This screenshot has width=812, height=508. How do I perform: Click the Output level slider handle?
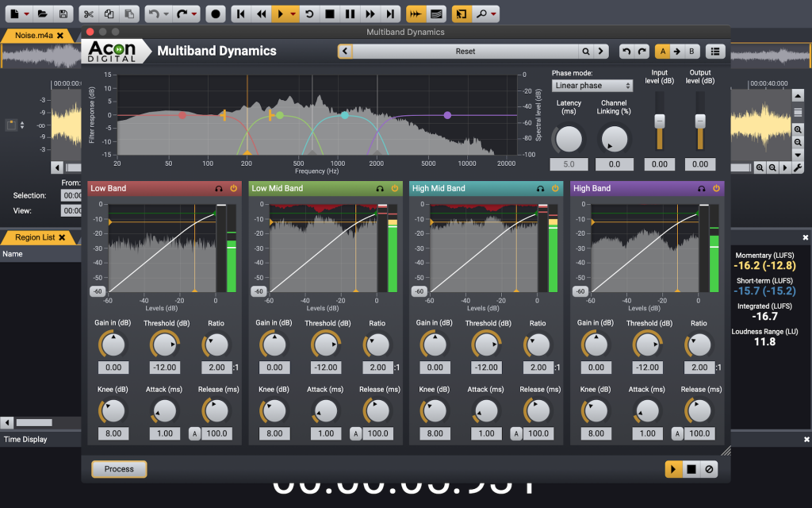tap(700, 121)
